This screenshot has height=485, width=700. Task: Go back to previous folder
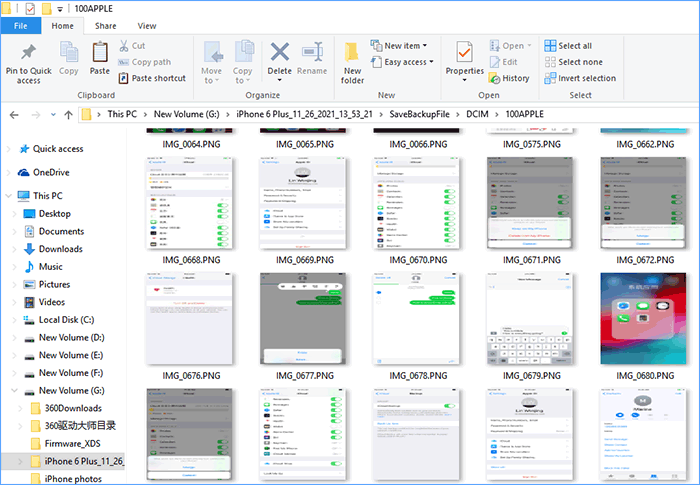14,115
